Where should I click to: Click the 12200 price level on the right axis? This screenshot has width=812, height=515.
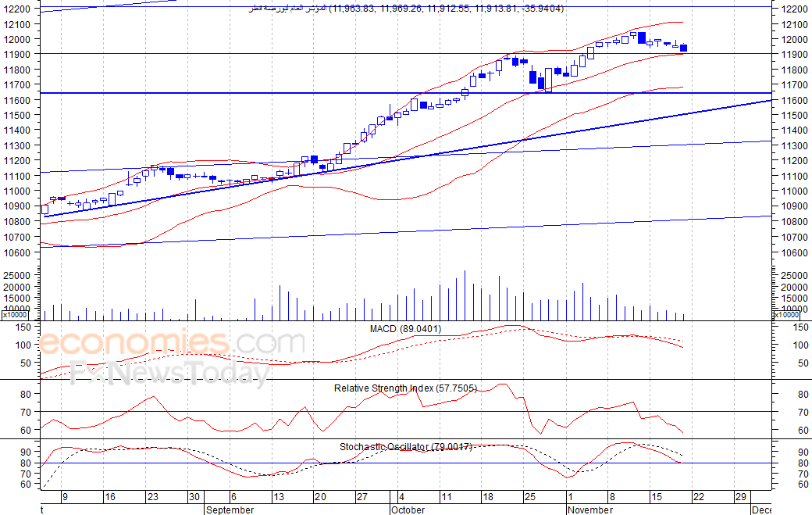pyautogui.click(x=794, y=9)
